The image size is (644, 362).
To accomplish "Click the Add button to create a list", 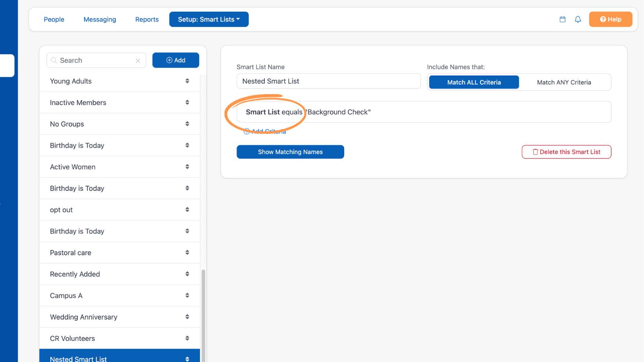I will click(x=176, y=60).
